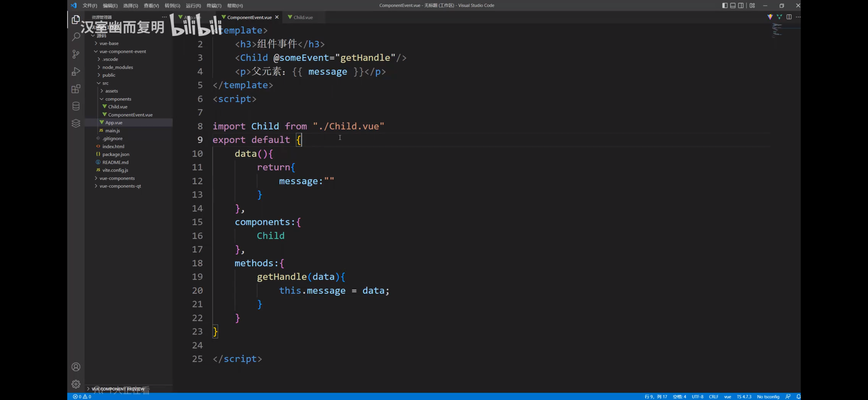Click the code minimap preview
This screenshot has height=400, width=868.
[777, 31]
